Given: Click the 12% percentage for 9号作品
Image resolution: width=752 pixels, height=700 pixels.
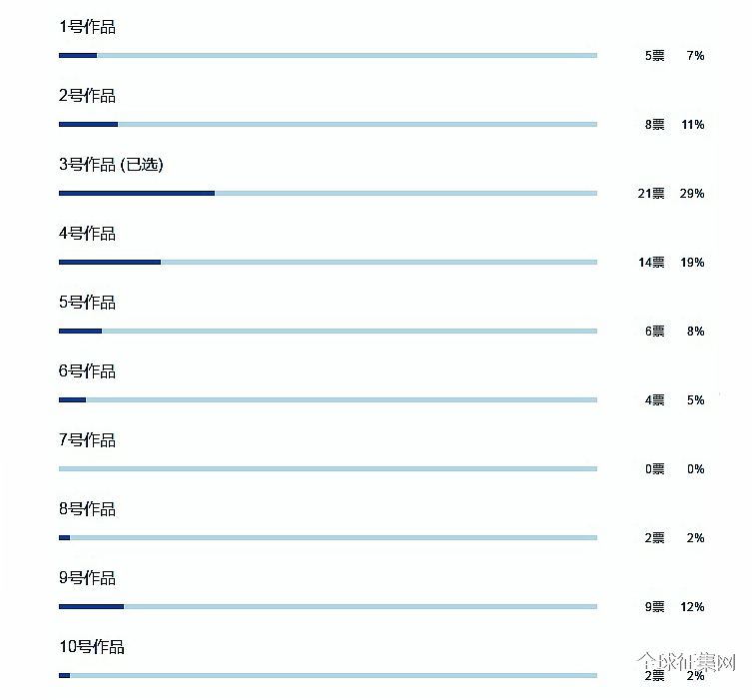Looking at the screenshot, I should pos(692,607).
